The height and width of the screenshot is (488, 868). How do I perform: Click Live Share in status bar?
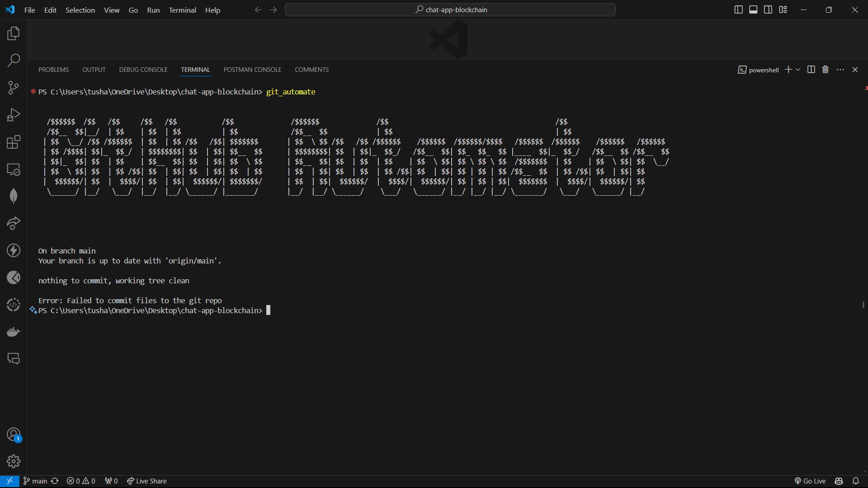click(x=147, y=481)
